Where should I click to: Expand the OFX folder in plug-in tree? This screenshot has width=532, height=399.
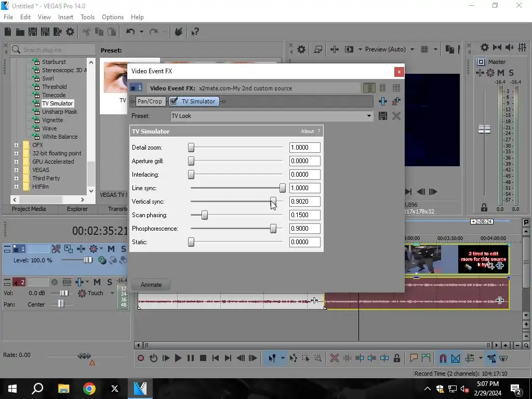click(16, 145)
